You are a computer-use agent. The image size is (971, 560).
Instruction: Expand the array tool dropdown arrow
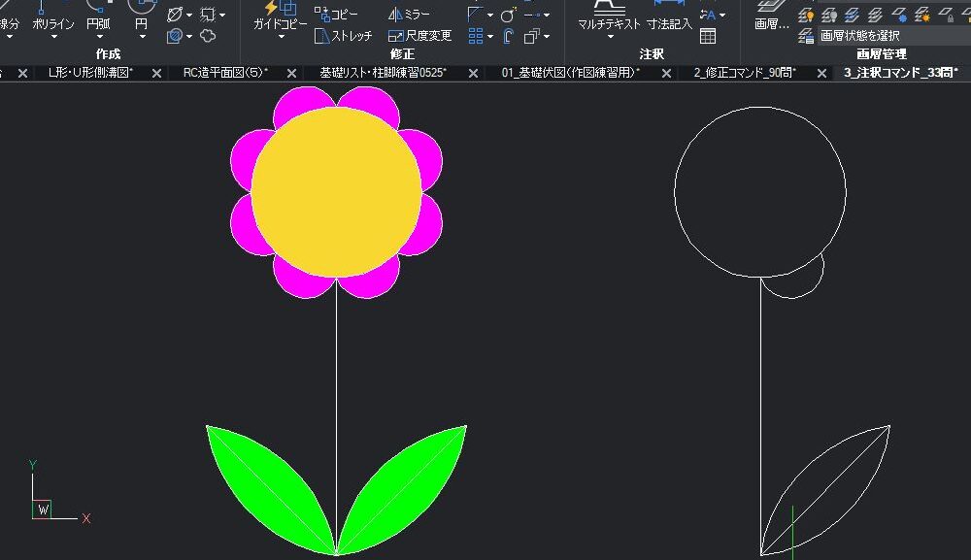point(489,37)
